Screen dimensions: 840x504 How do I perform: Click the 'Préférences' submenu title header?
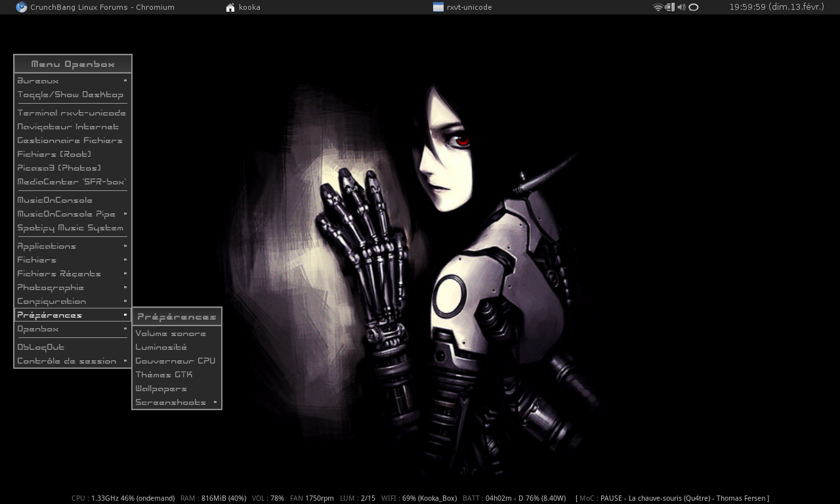(177, 317)
